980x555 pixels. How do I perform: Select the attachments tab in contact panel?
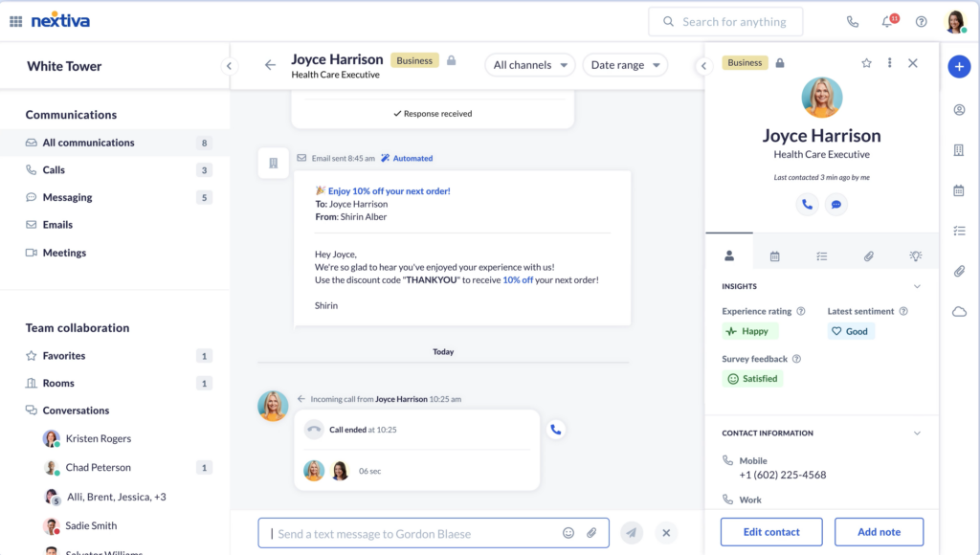[869, 256]
